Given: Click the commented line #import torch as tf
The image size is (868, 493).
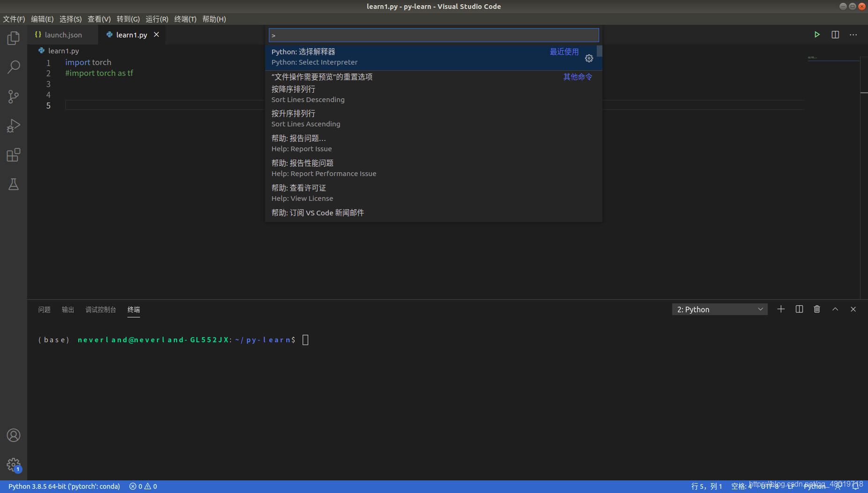Looking at the screenshot, I should 99,73.
